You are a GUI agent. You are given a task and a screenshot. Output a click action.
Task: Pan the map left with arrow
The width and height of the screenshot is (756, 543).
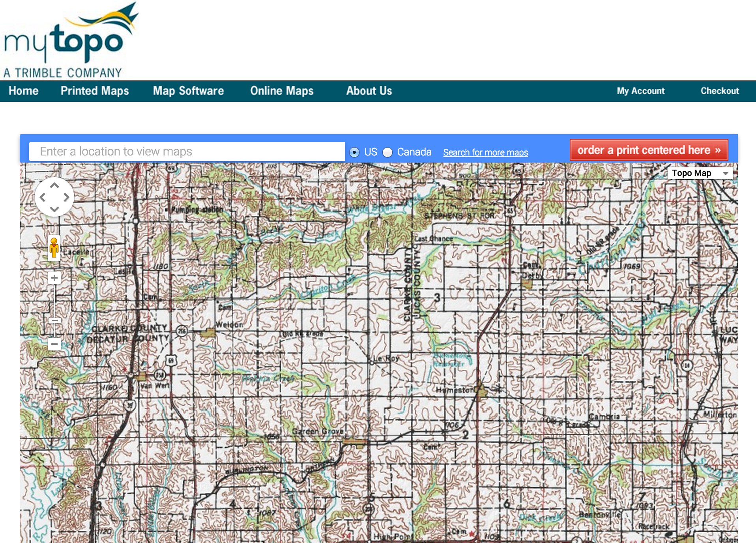tap(43, 197)
